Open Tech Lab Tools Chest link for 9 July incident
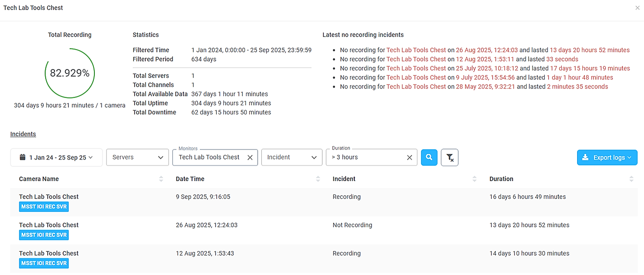Image resolution: width=644 pixels, height=275 pixels. coord(416,77)
